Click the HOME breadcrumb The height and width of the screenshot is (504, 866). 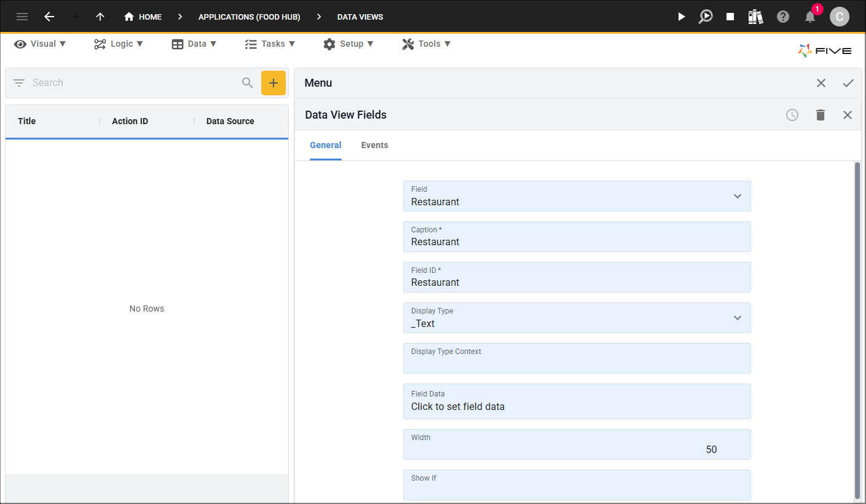pyautogui.click(x=143, y=17)
